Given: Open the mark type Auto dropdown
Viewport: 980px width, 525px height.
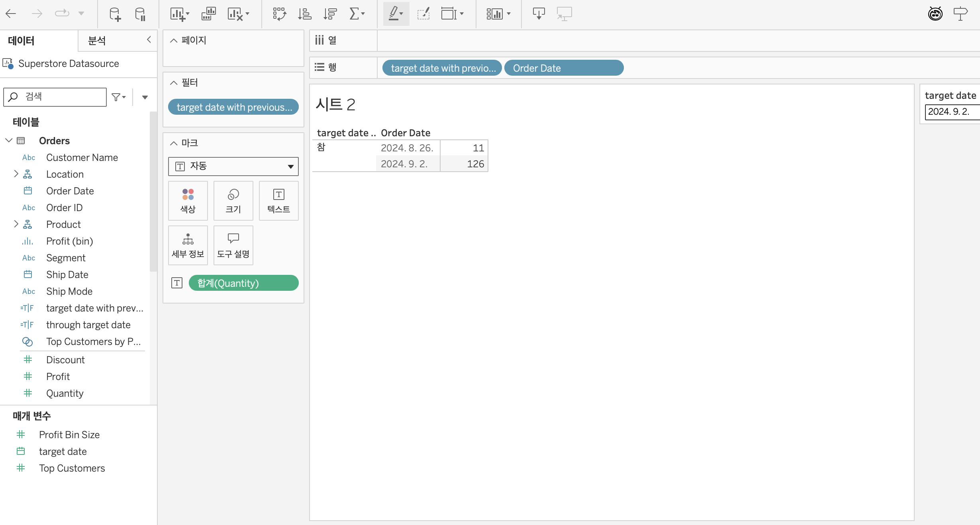Looking at the screenshot, I should pos(233,167).
